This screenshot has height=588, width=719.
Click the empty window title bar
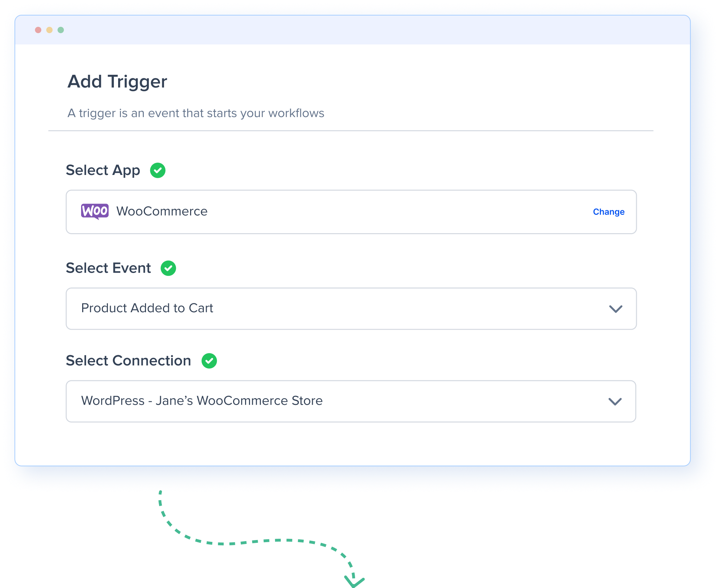point(353,30)
